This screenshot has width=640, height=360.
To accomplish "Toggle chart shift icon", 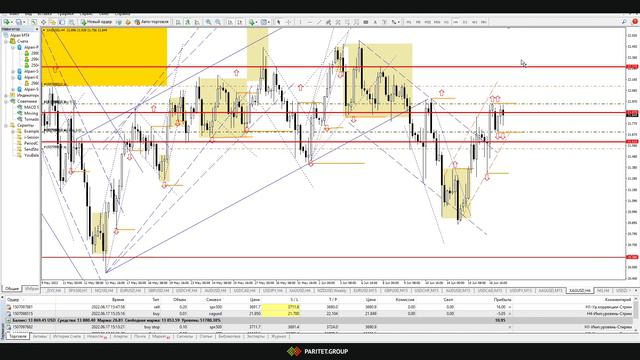I will [240, 22].
